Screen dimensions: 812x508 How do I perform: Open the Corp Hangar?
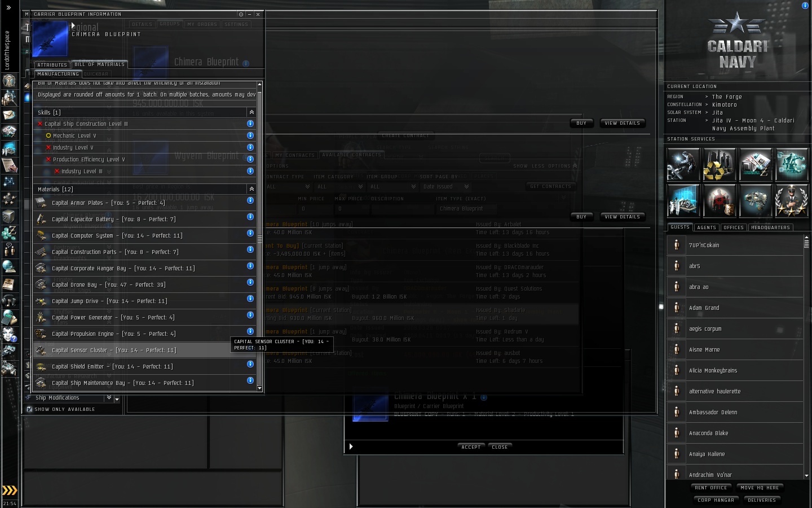click(x=716, y=500)
